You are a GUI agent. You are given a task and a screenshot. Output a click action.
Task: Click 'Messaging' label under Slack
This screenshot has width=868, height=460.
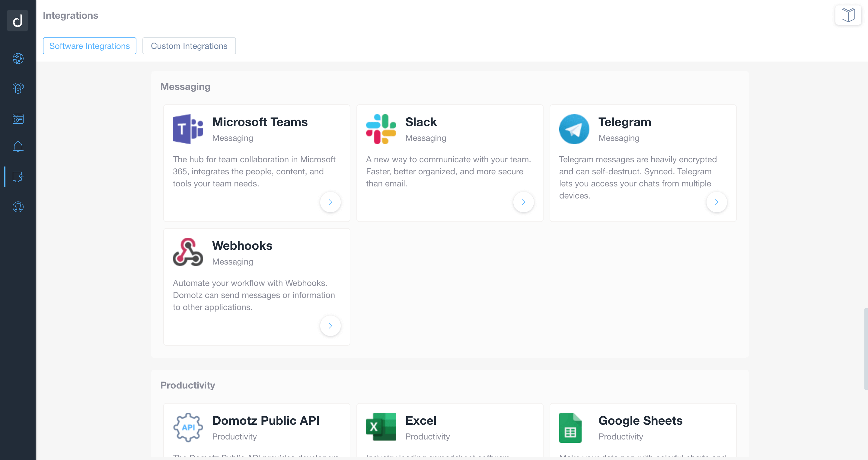pyautogui.click(x=426, y=138)
